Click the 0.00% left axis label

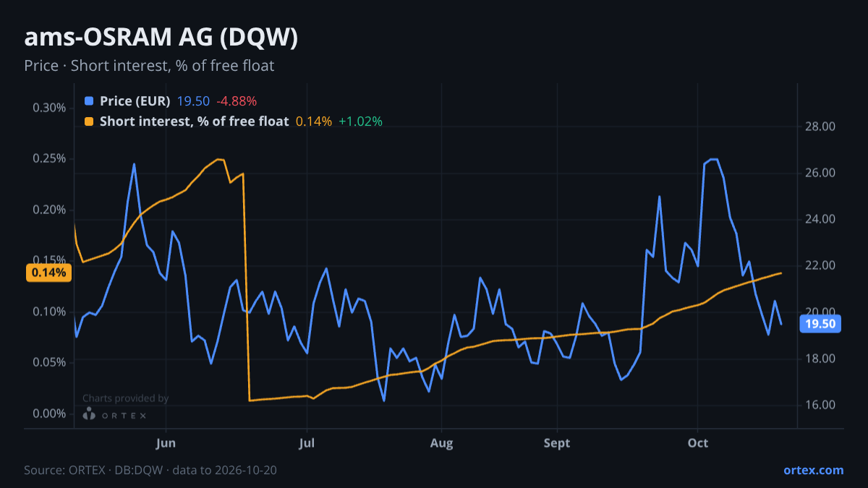(x=49, y=414)
